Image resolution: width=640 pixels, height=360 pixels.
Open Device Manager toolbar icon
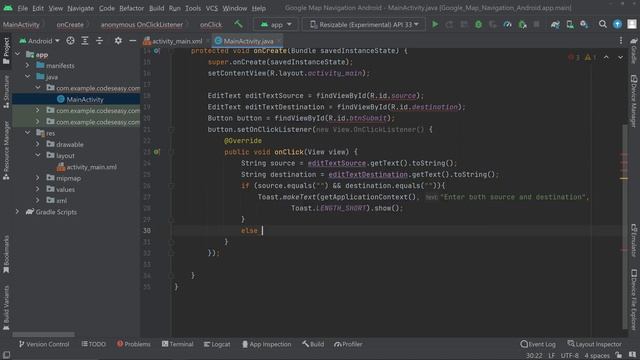[x=570, y=24]
